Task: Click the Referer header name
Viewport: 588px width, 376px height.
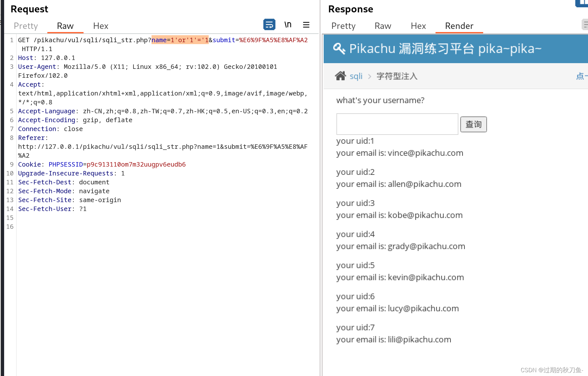Action: click(31, 138)
